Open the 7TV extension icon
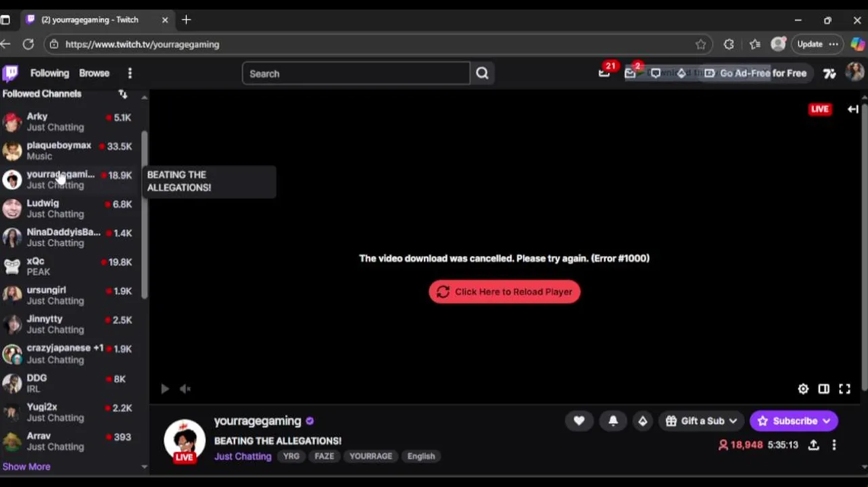This screenshot has width=868, height=487. click(x=829, y=74)
